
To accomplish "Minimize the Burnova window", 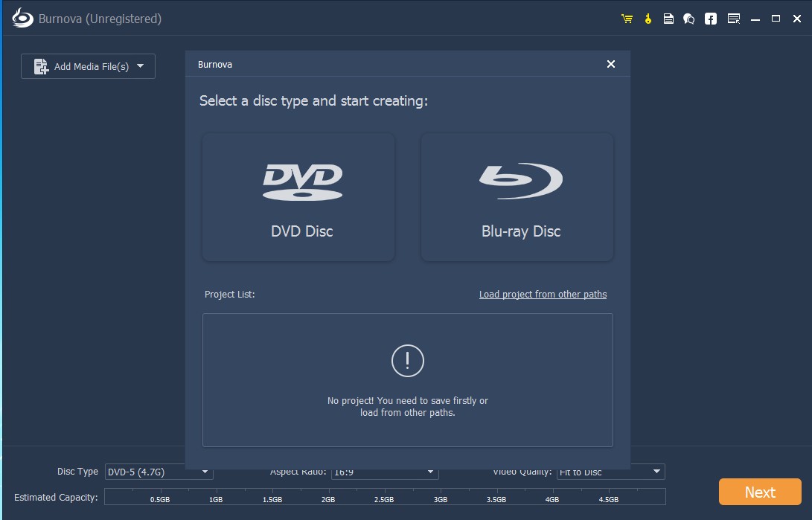I will pos(755,19).
